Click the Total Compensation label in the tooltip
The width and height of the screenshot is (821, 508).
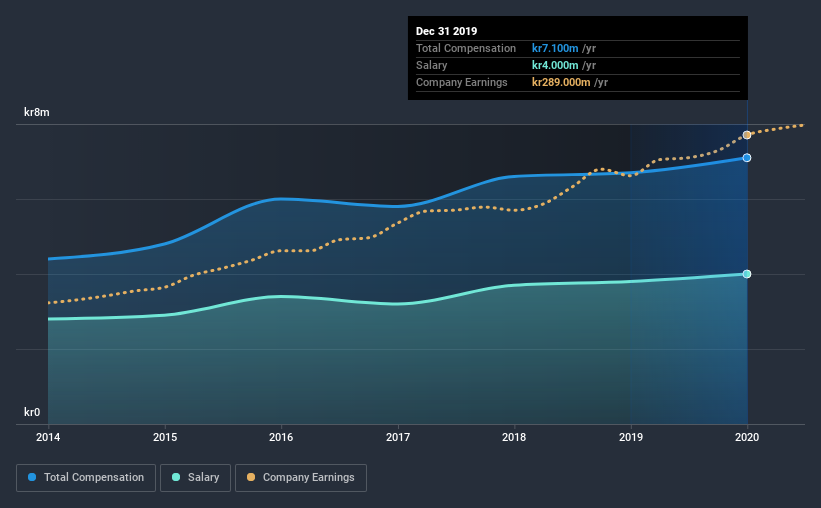(x=466, y=48)
